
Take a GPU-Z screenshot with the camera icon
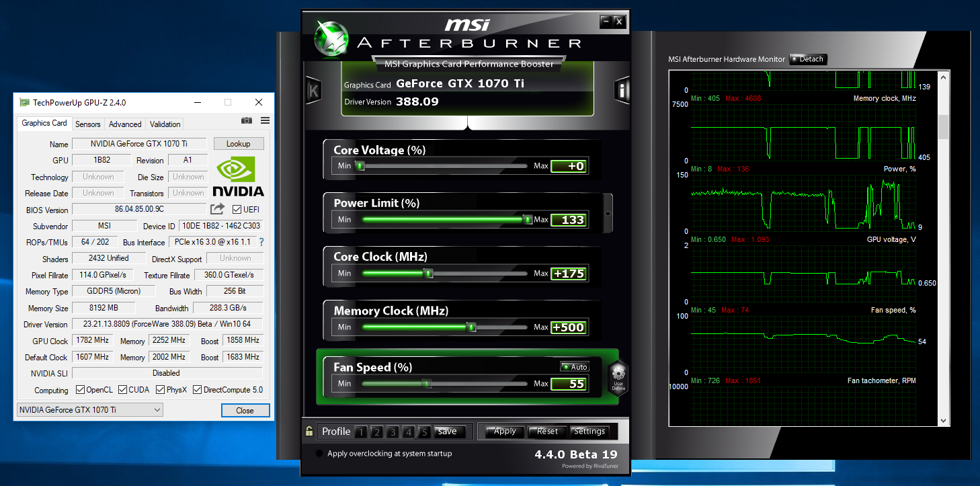pyautogui.click(x=247, y=120)
